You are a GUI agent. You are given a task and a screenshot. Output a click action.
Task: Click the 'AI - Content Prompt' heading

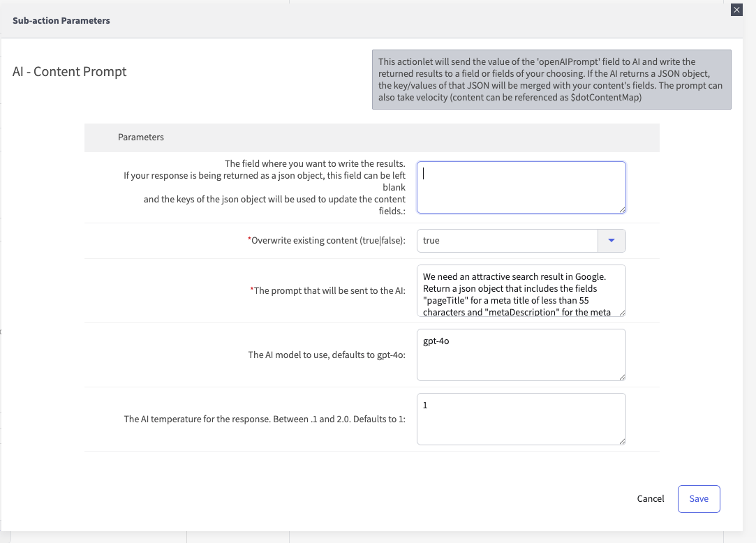[x=70, y=72]
